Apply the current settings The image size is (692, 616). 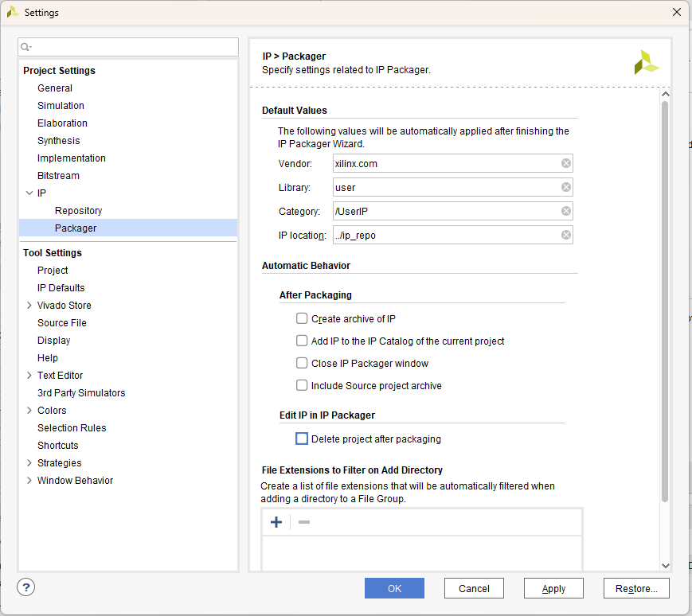[553, 588]
